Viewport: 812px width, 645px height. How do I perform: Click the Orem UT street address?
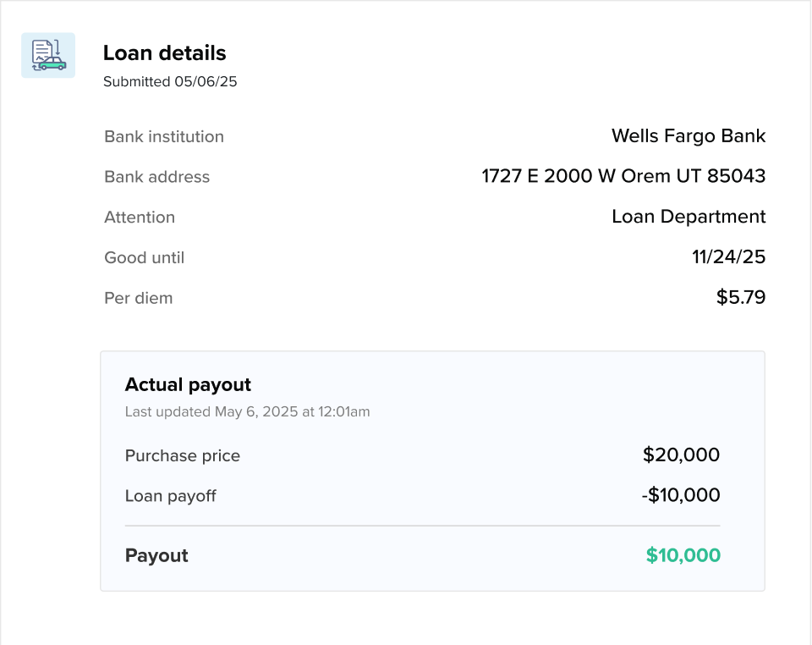(x=623, y=176)
